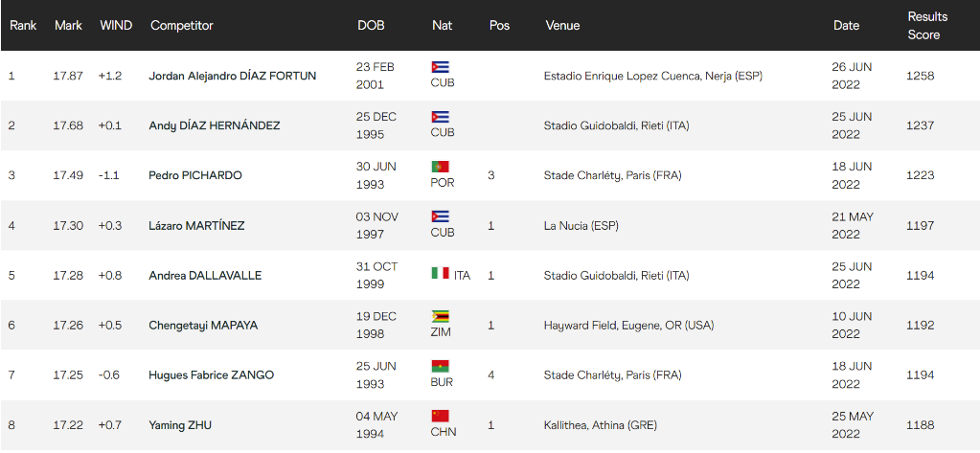Open Pedro Pichardo's competitor page
Screen dimensions: 980x453
click(x=195, y=175)
